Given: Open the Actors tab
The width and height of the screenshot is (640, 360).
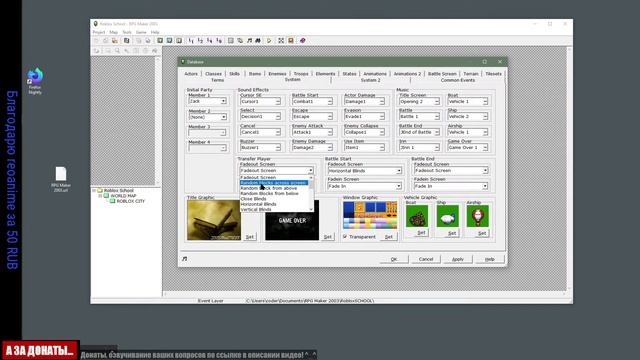Looking at the screenshot, I should pyautogui.click(x=191, y=73).
